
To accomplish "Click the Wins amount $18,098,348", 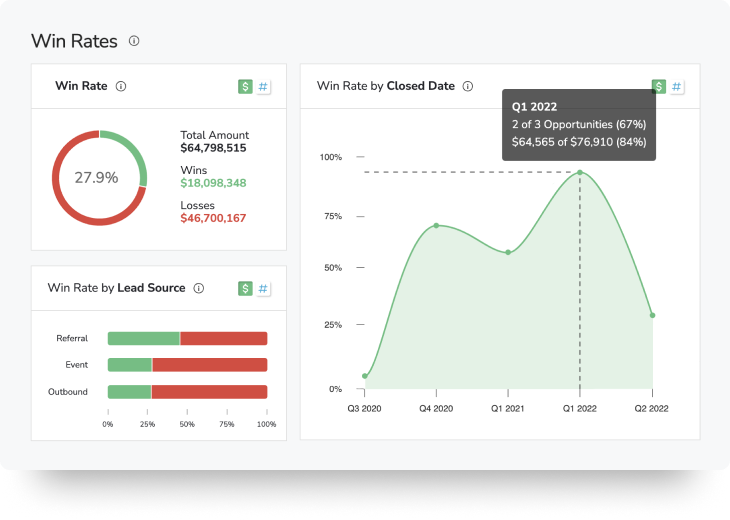I will coord(213,183).
